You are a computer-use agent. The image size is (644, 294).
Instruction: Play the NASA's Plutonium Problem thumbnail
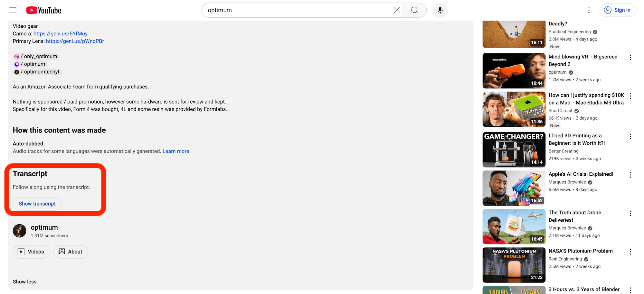pyautogui.click(x=514, y=265)
